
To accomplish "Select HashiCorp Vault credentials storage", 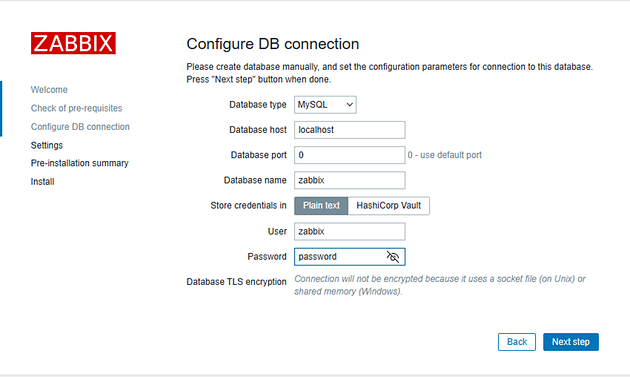I will click(389, 206).
